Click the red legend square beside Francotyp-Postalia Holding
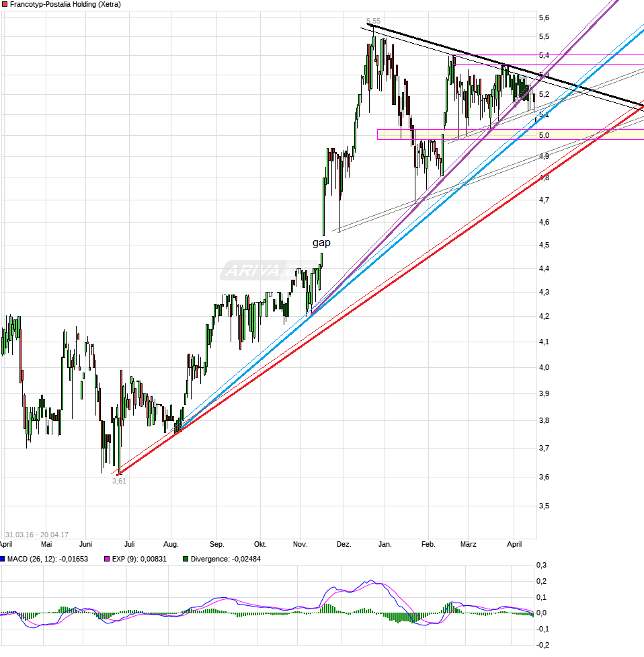 5,4
